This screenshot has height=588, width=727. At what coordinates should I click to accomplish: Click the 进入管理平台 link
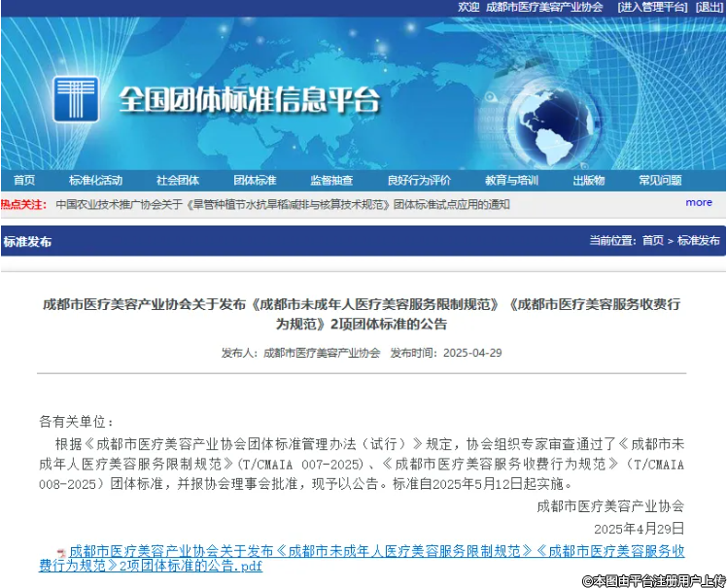click(650, 7)
